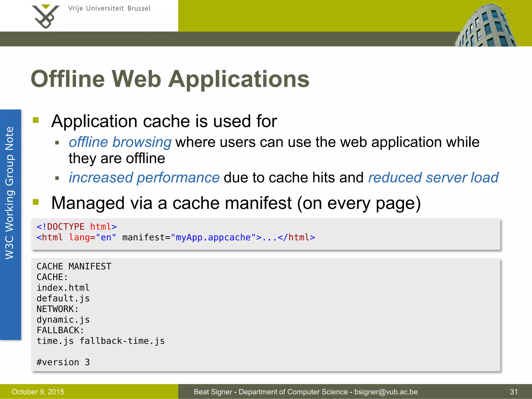Click the green bullet before Managed via
The width and height of the screenshot is (532, 399).
point(36,202)
